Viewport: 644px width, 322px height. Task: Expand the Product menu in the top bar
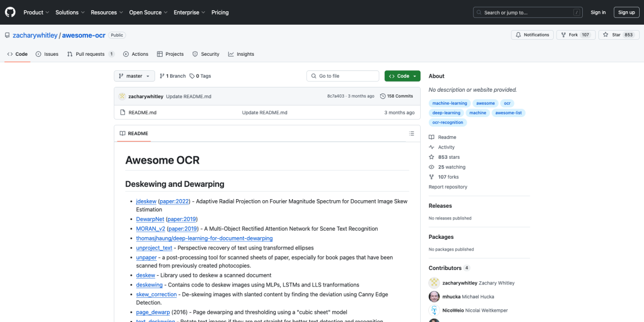(36, 12)
